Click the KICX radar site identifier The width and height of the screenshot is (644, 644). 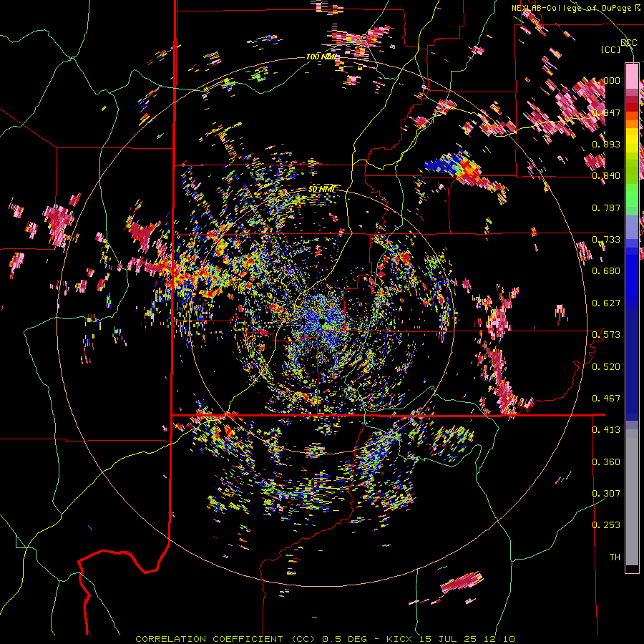coord(399,639)
